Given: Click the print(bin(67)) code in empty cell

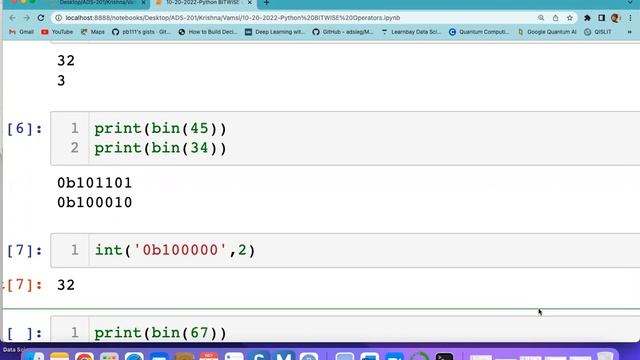Looking at the screenshot, I should [x=160, y=333].
